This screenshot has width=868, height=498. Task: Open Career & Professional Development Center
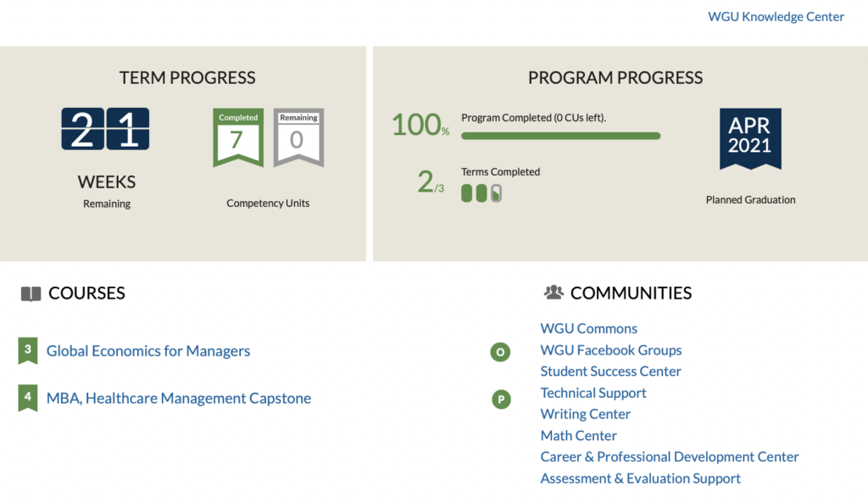pos(670,457)
